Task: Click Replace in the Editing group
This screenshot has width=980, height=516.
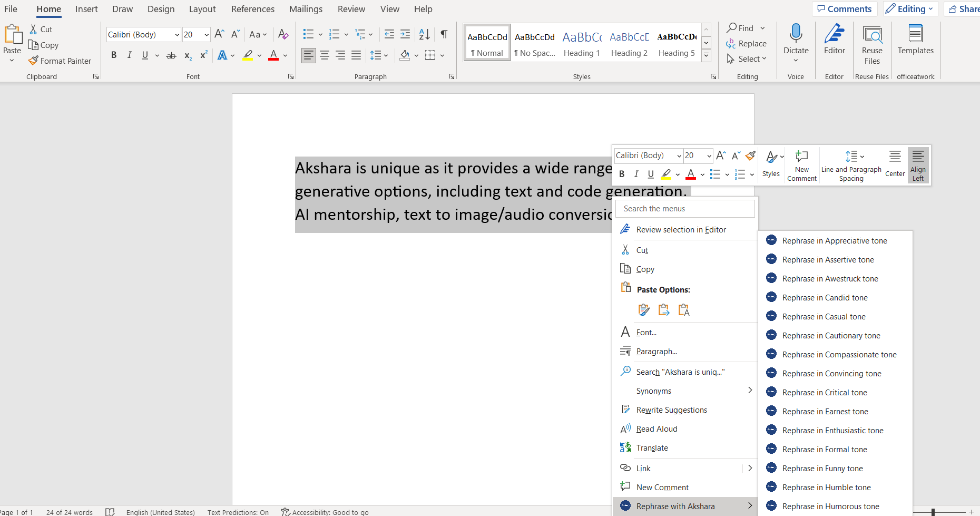Action: point(747,44)
